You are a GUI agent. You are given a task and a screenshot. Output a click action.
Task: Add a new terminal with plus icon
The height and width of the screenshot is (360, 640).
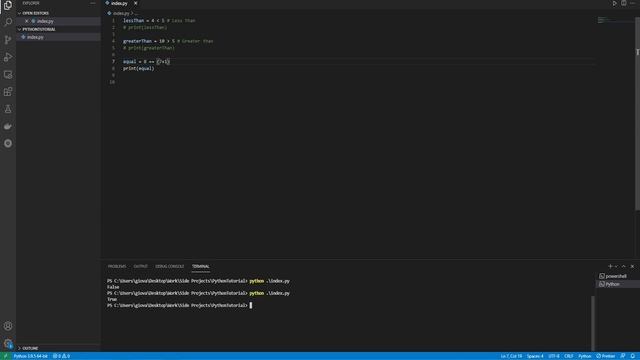pyautogui.click(x=610, y=267)
